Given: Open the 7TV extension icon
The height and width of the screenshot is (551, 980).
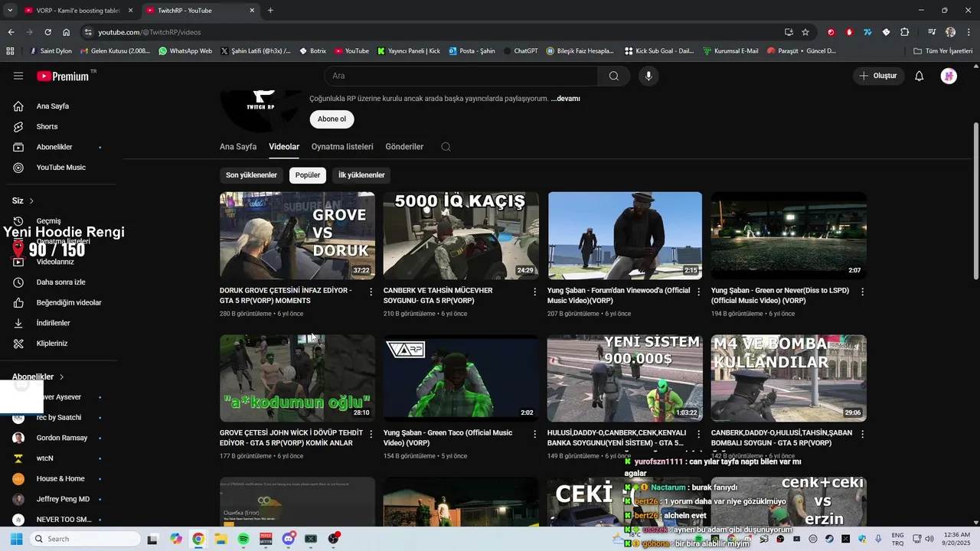Looking at the screenshot, I should point(867,32).
